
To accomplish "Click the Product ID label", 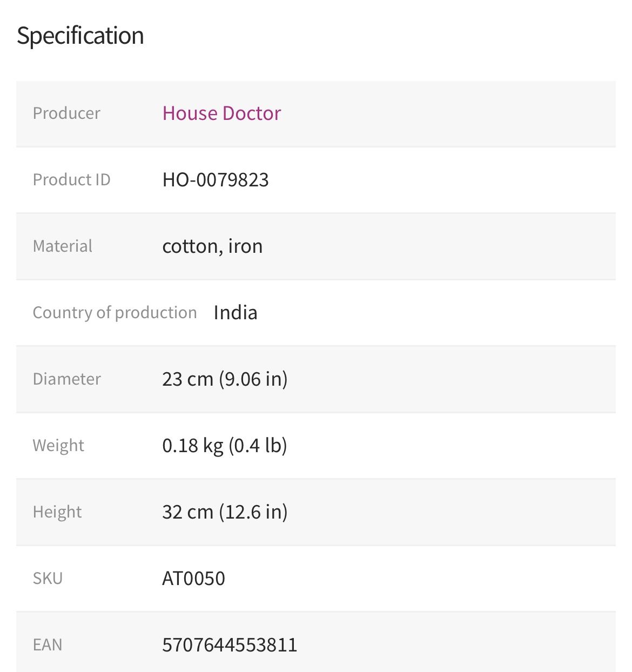I will 71,180.
